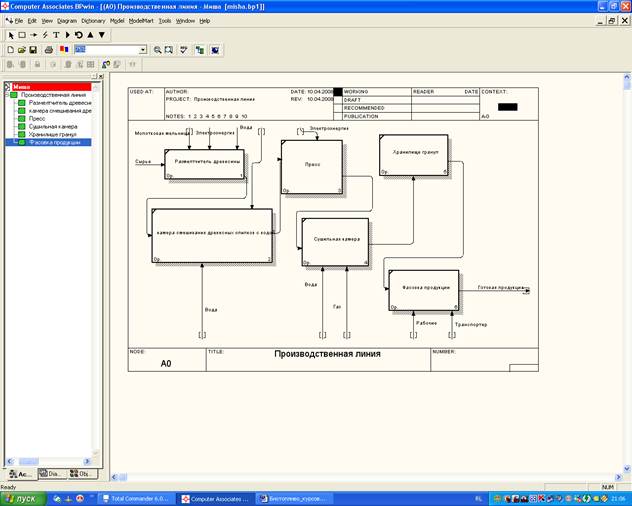Create a new model file
Viewport: 632px width, 506px height.
click(11, 50)
